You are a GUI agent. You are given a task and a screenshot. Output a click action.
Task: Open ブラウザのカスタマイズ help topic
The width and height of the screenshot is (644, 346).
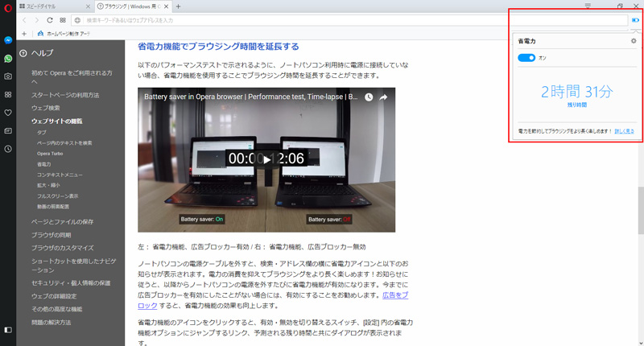tap(63, 248)
